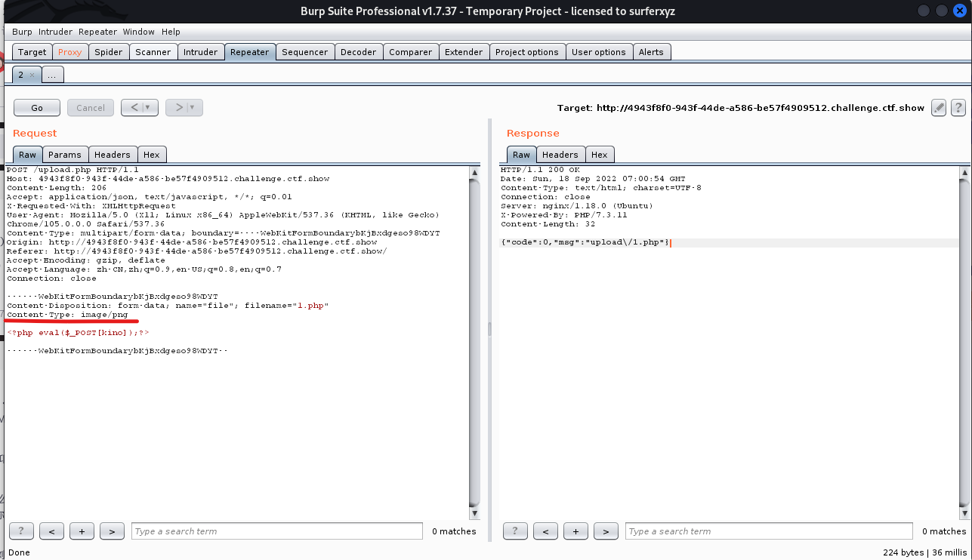
Task: Click response search plus button
Action: coord(575,531)
